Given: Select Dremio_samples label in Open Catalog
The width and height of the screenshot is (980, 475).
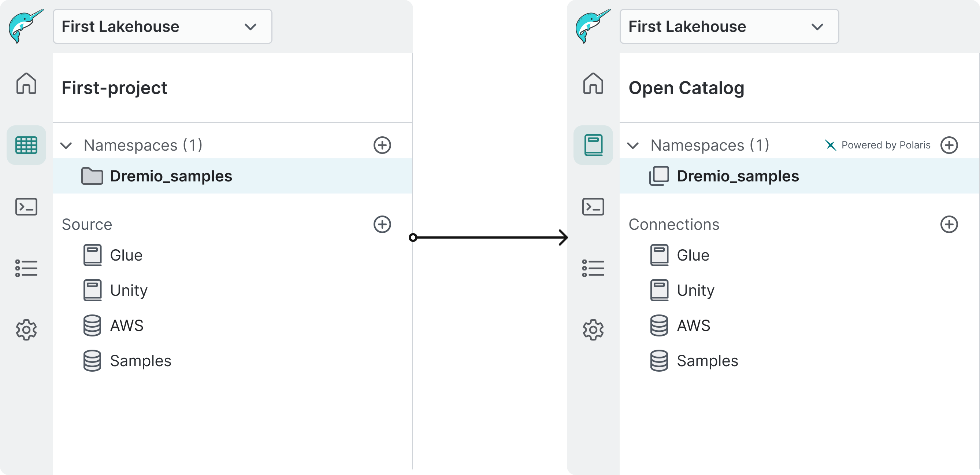Looking at the screenshot, I should click(738, 176).
